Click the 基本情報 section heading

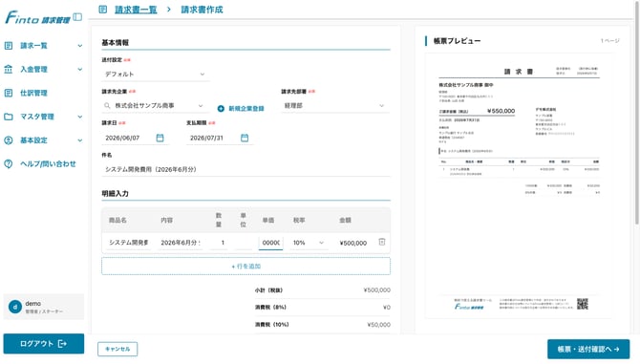[x=115, y=42]
